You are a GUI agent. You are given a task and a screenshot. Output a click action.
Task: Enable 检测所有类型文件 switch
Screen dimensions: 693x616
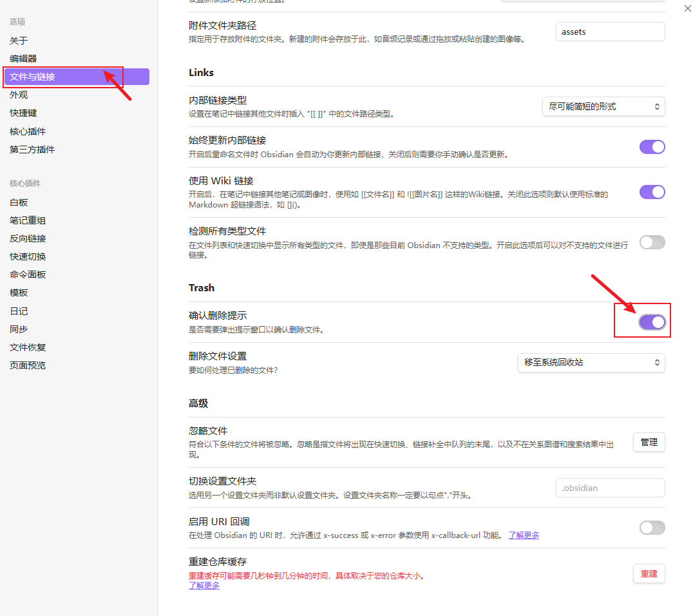[652, 242]
